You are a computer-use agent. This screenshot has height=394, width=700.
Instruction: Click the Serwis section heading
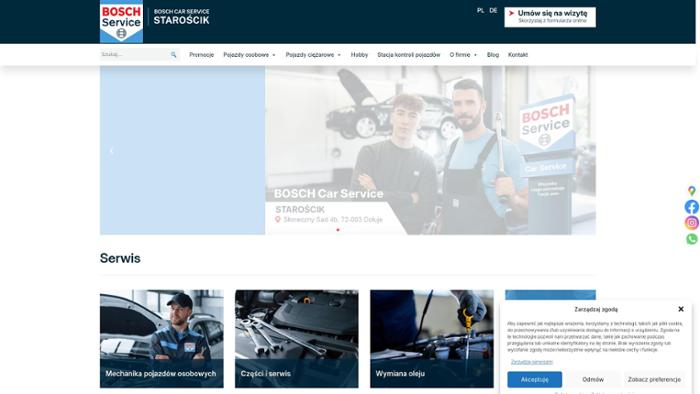coord(120,258)
